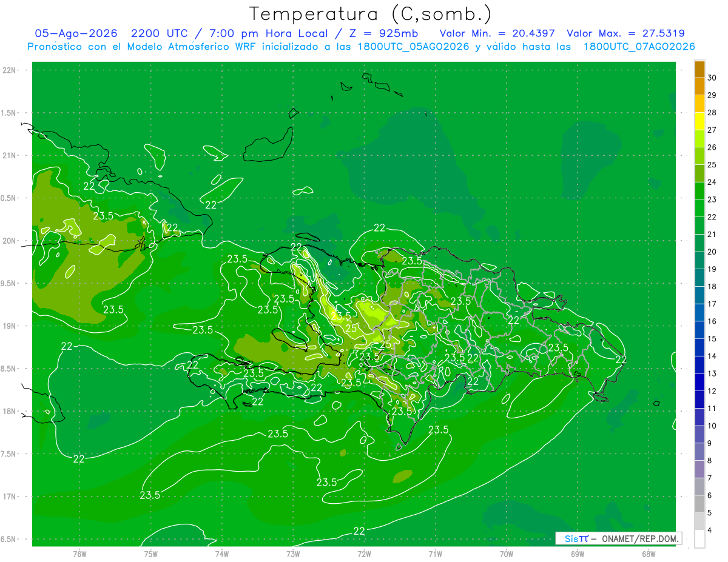Click the green swatch between 22 and 23
The width and height of the screenshot is (728, 562).
pyautogui.click(x=699, y=209)
